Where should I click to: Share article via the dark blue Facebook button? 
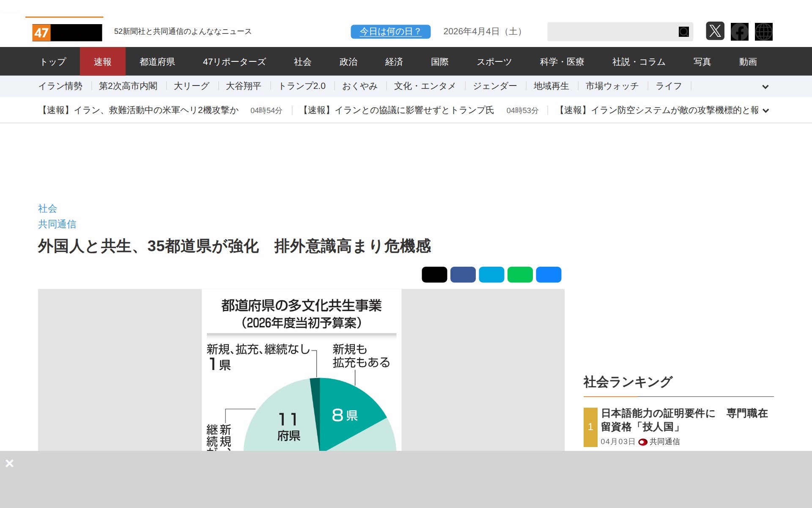[x=463, y=274]
